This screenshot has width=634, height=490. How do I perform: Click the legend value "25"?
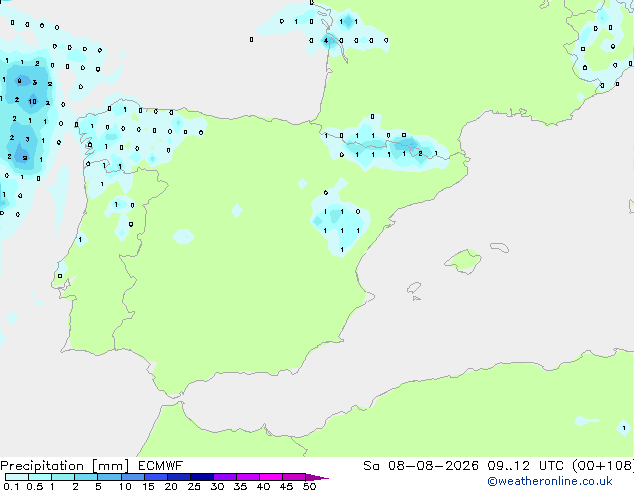(x=194, y=486)
